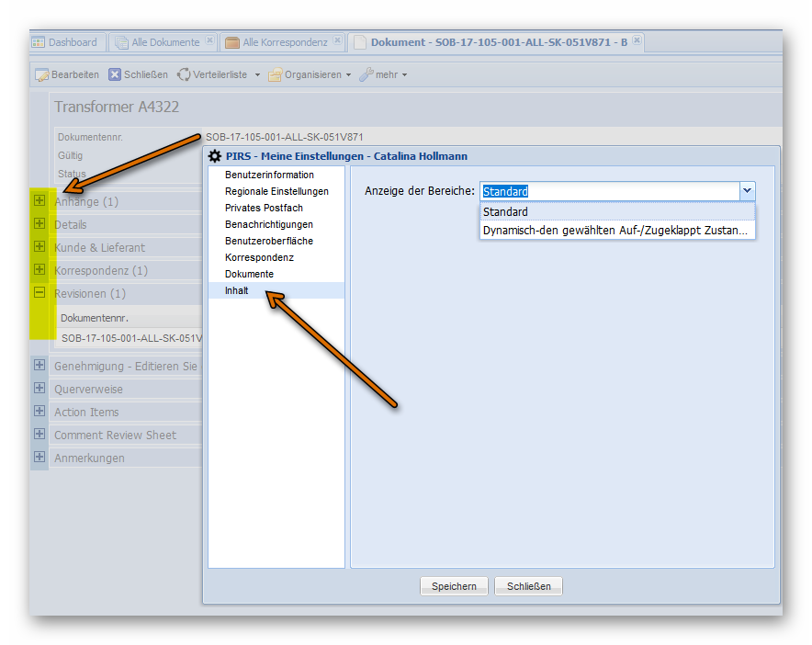Close the Alle Korrespondenz tab
812x645 pixels.
click(x=337, y=41)
